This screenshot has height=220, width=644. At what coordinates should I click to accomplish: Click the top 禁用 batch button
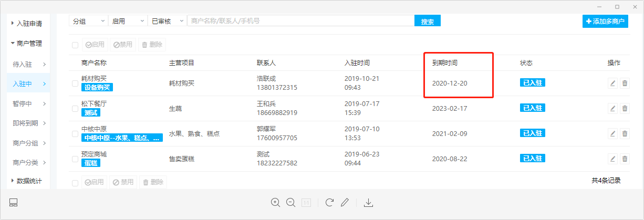click(123, 45)
